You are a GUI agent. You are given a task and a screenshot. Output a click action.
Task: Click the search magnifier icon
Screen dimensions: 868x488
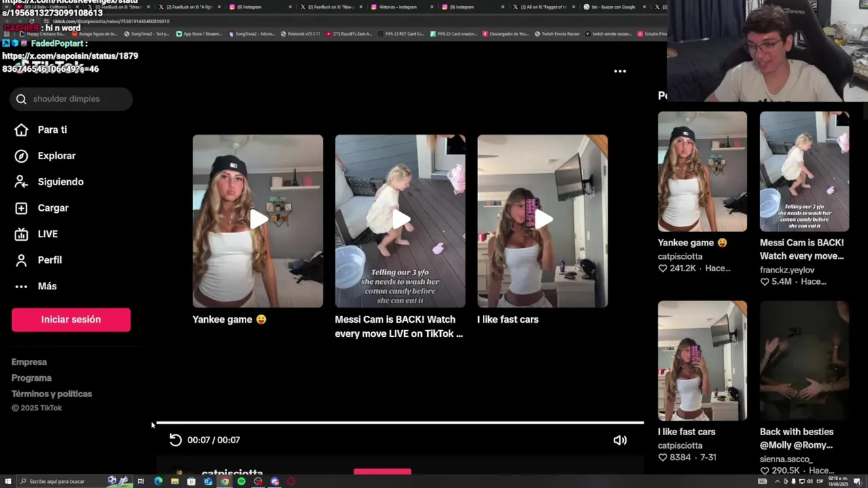coord(21,99)
